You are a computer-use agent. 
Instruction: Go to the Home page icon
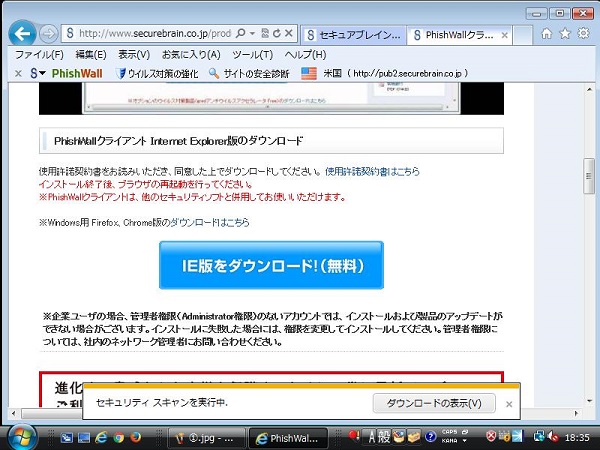(546, 34)
